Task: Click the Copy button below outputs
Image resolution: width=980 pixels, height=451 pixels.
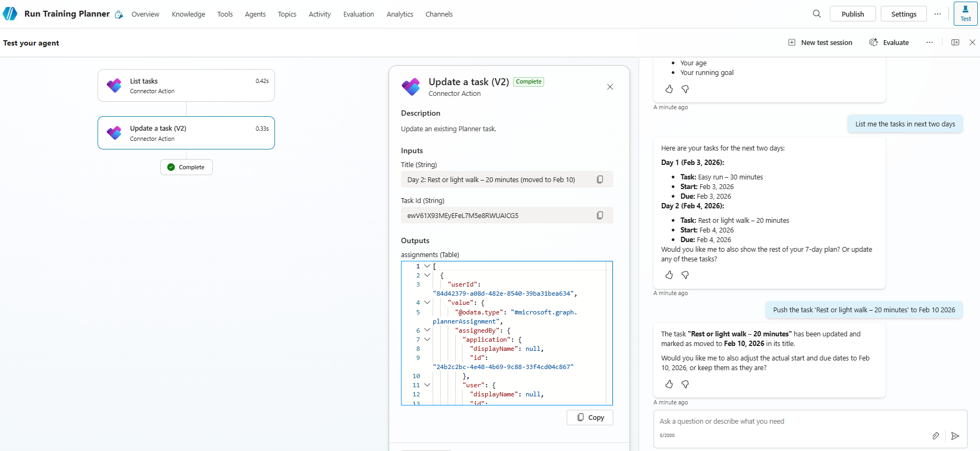Action: pyautogui.click(x=590, y=418)
